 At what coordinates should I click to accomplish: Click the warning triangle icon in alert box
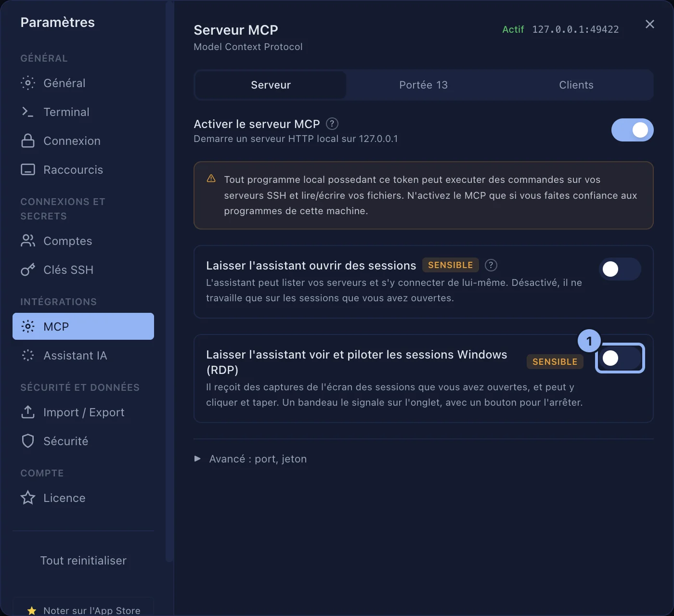pyautogui.click(x=211, y=179)
